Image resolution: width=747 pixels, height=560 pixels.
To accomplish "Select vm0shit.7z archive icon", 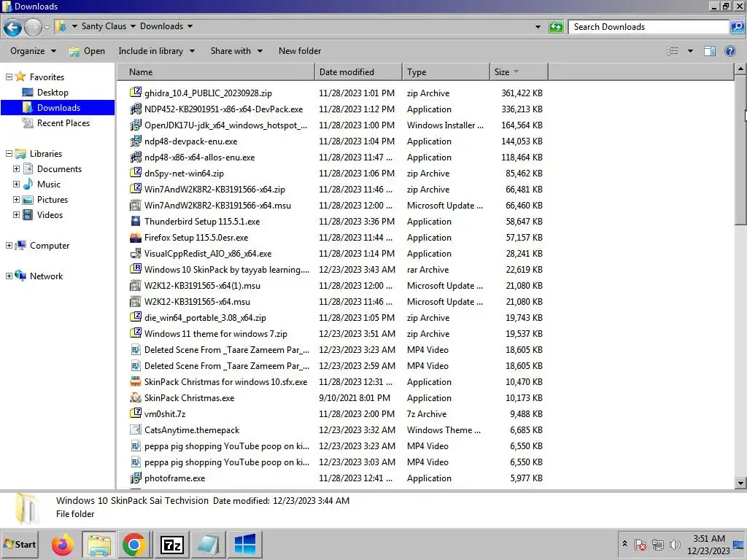I will coord(136,414).
